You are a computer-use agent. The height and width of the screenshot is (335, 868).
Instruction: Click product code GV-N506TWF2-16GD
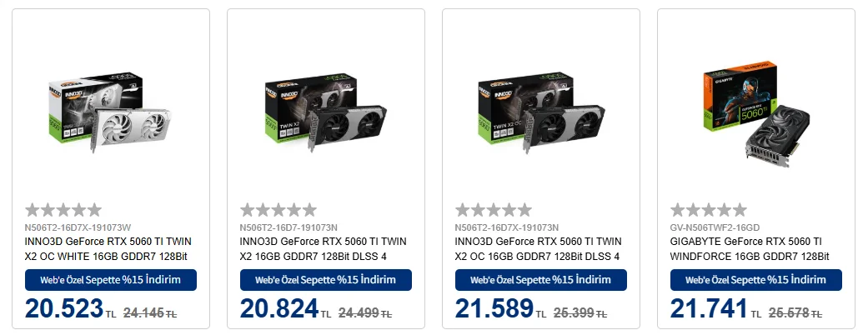click(715, 227)
